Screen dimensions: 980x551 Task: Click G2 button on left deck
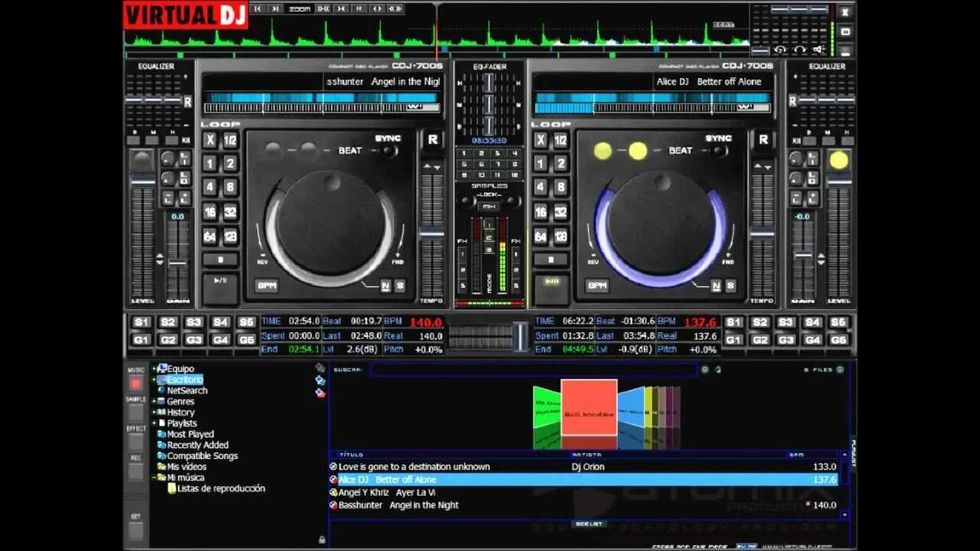coord(168,340)
